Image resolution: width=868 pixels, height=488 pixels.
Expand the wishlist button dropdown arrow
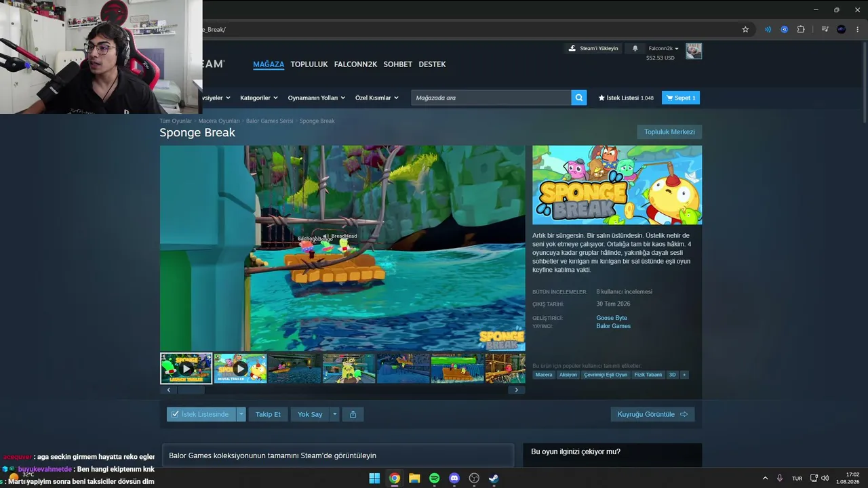[x=241, y=414]
